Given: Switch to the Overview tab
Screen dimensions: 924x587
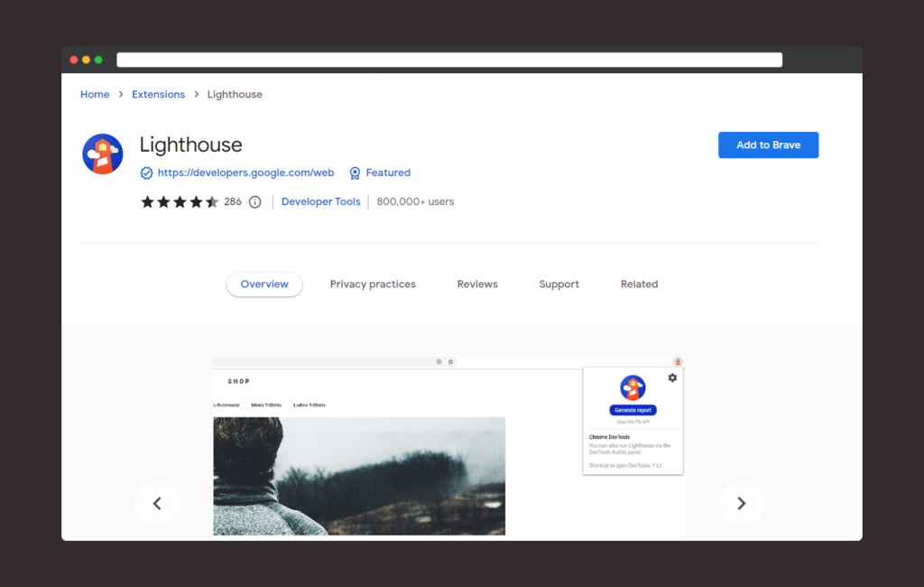Looking at the screenshot, I should click(x=264, y=284).
